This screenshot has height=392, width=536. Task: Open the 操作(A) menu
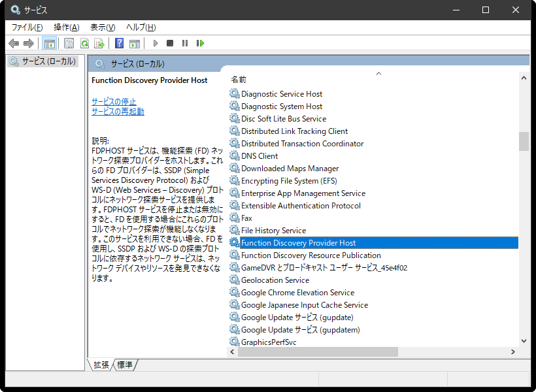click(x=67, y=27)
